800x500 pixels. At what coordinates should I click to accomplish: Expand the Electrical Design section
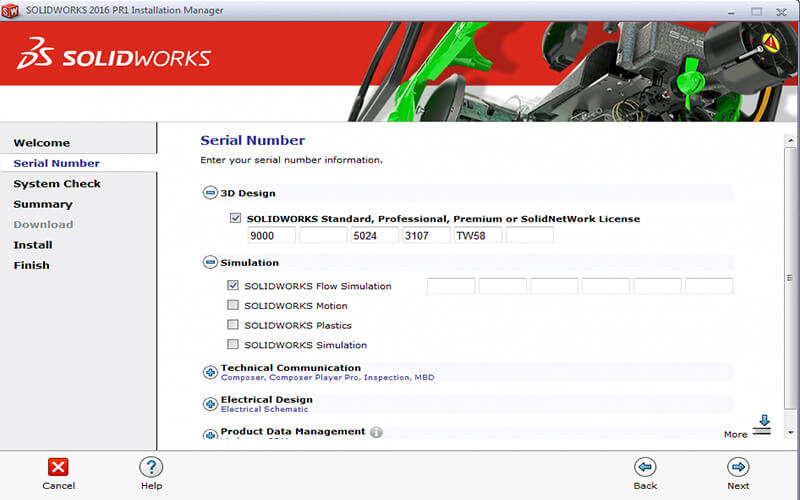pos(210,404)
